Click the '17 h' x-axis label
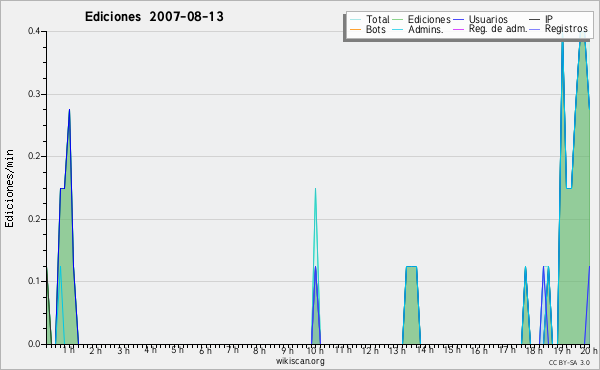The height and width of the screenshot is (370, 600). pyautogui.click(x=507, y=350)
